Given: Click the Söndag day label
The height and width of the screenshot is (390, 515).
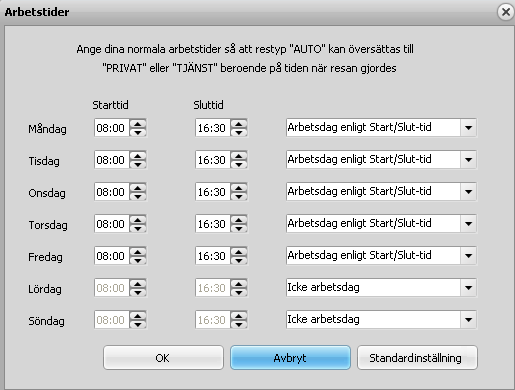Looking at the screenshot, I should (x=46, y=321).
